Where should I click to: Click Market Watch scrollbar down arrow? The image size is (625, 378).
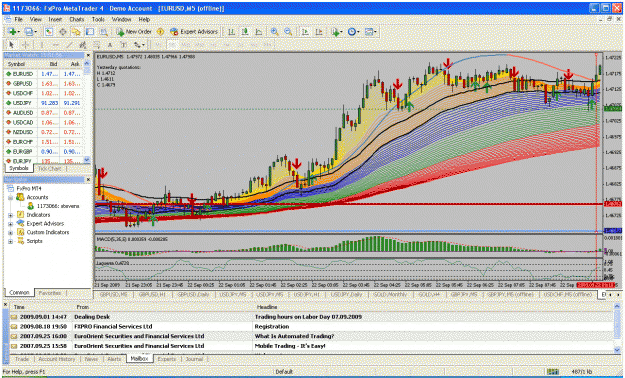[87, 160]
